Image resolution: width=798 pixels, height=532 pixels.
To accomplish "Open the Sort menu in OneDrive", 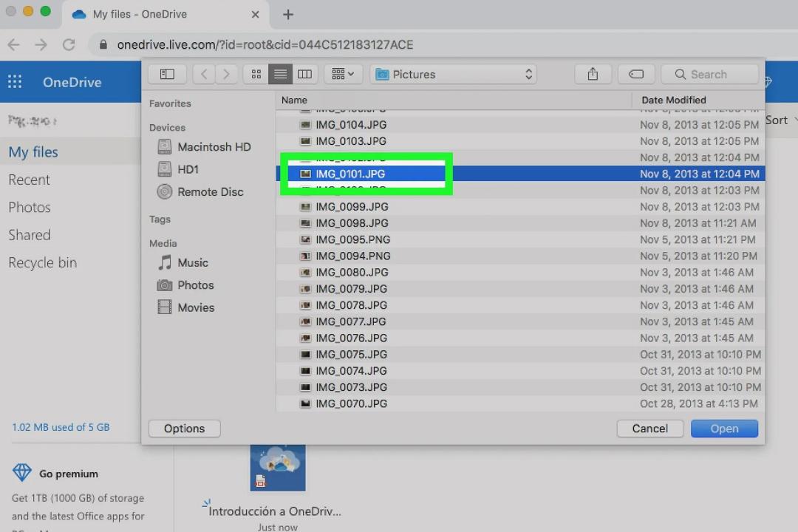I will 781,120.
